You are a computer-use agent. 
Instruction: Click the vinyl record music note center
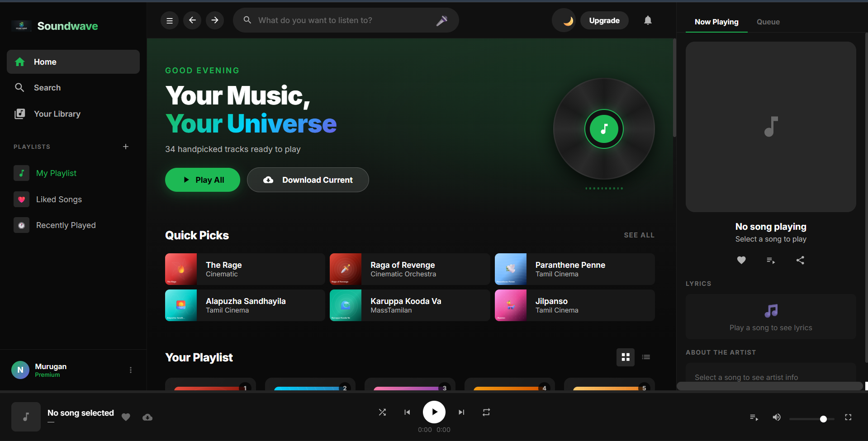604,129
